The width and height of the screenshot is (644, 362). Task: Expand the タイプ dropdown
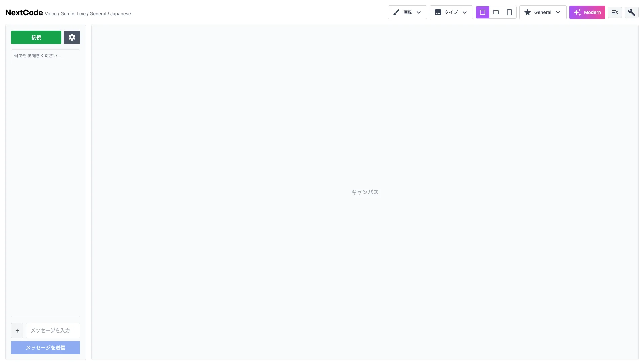[451, 12]
